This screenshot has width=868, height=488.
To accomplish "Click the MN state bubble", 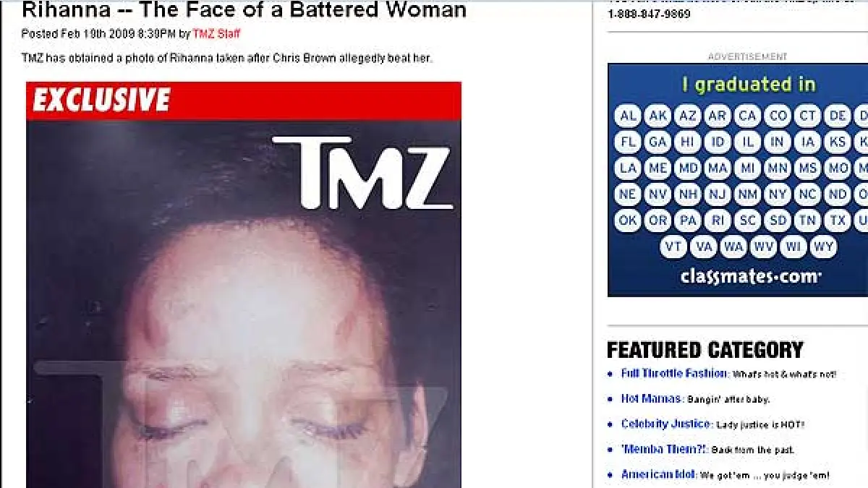I will [x=778, y=168].
